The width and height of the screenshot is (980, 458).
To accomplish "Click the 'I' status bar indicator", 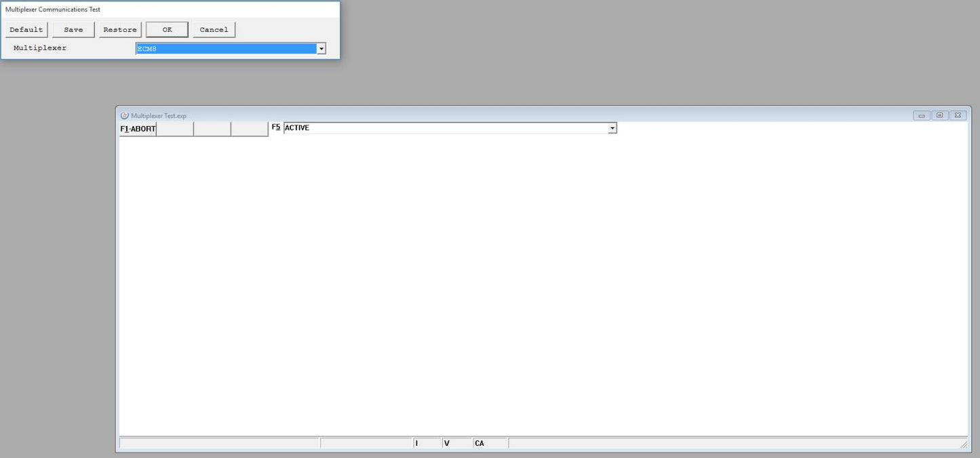I will [x=427, y=443].
